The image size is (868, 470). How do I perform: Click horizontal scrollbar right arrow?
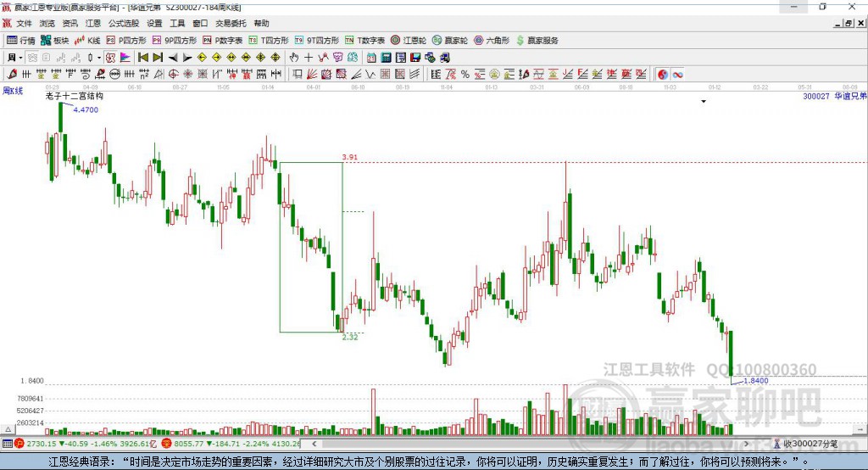point(746,444)
